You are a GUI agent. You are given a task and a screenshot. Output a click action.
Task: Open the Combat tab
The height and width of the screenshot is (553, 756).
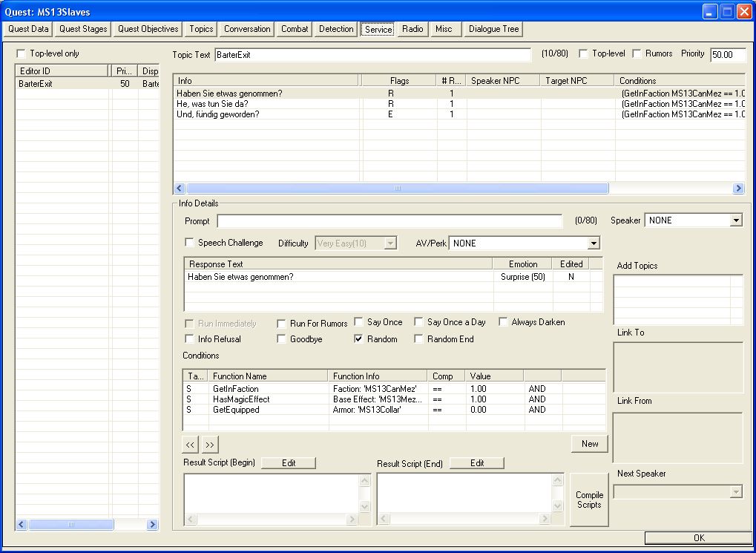click(295, 29)
